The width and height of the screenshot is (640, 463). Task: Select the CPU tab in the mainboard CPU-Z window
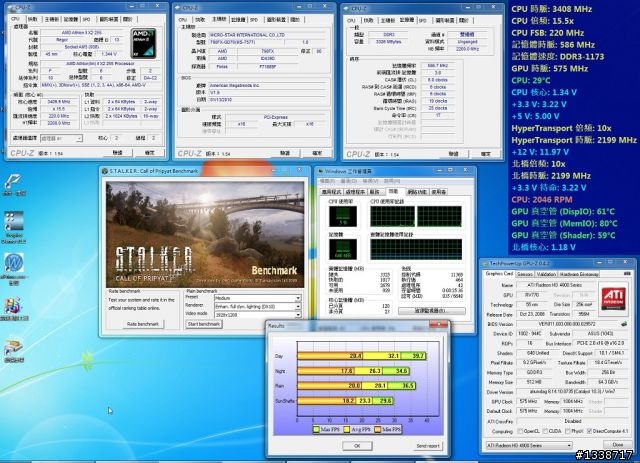183,20
